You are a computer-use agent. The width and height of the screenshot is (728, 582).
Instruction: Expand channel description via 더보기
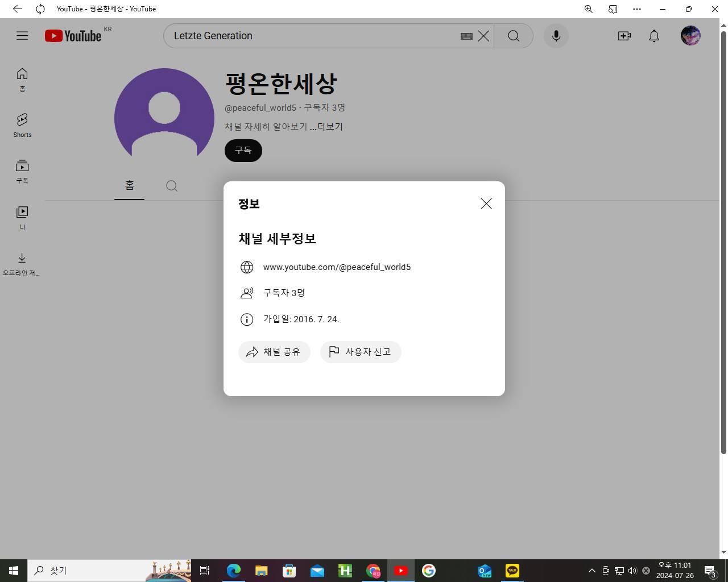(x=326, y=127)
